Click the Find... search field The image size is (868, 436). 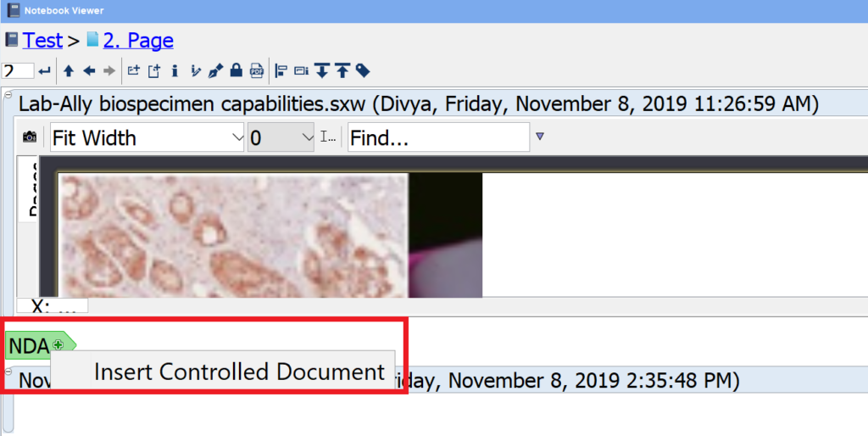tap(437, 137)
